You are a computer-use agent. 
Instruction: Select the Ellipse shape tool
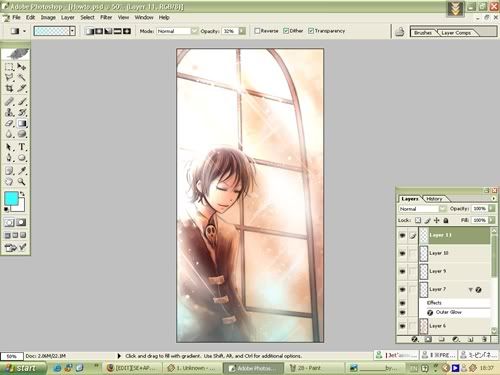(x=22, y=158)
